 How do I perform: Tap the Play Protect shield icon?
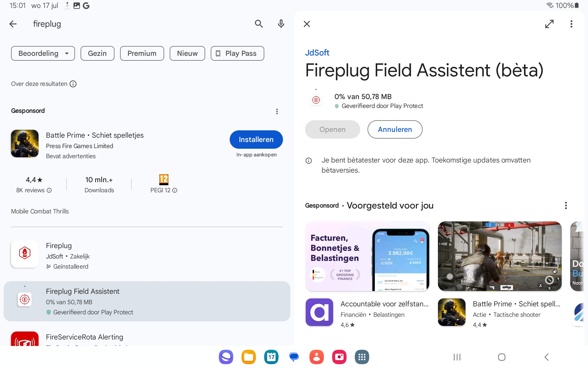point(337,106)
